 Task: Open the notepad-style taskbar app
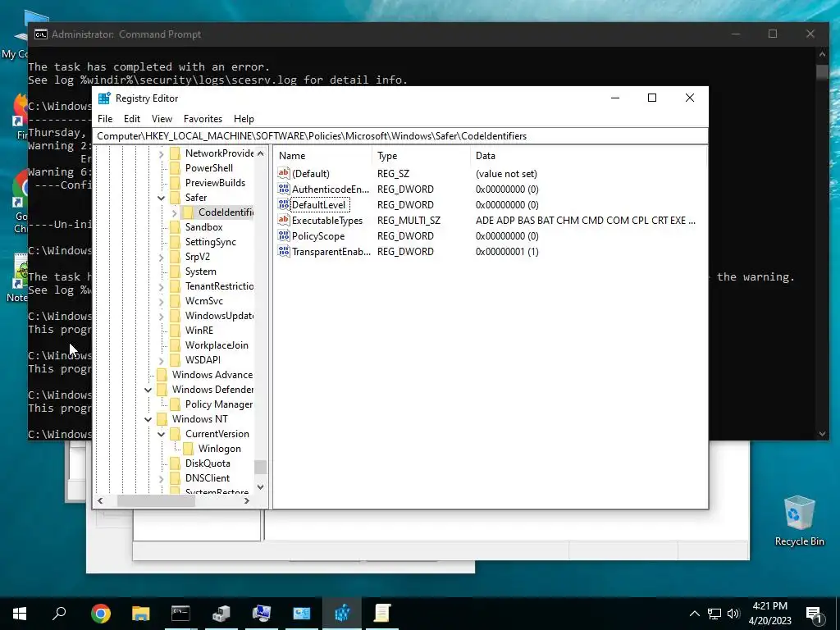382,613
